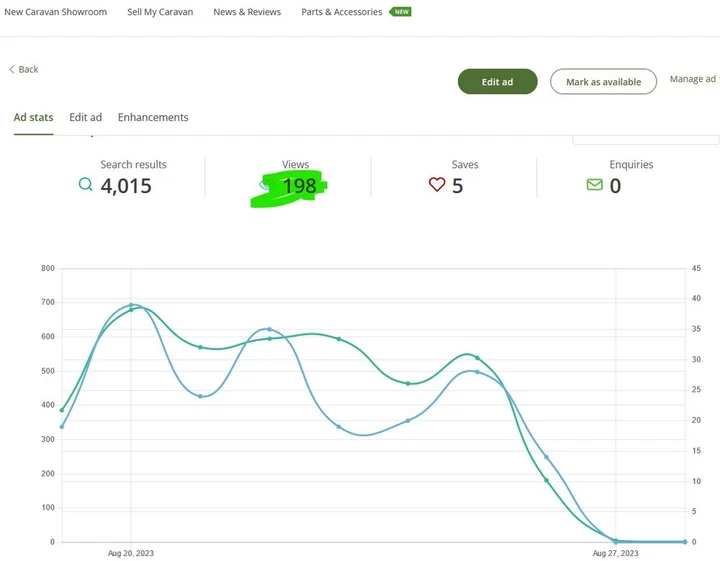Open Sell My Caravan page
The height and width of the screenshot is (561, 720).
pos(160,12)
